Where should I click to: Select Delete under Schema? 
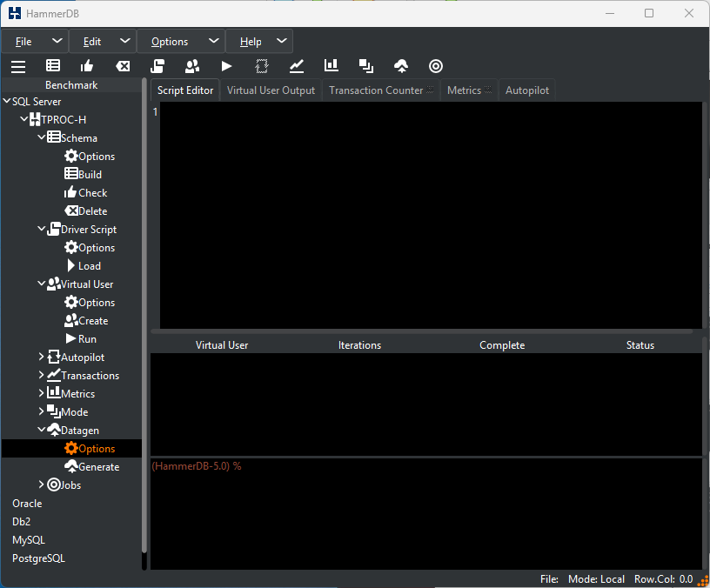(86, 211)
